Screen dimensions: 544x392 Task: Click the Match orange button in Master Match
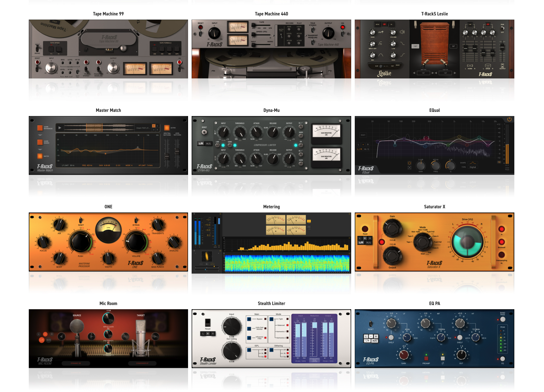click(40, 156)
